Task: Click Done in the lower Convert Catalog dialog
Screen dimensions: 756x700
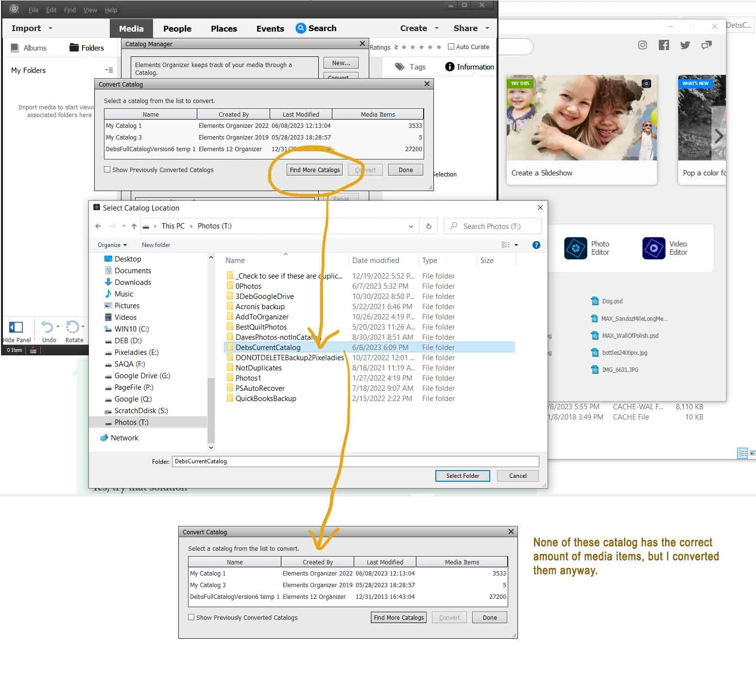Action: 490,617
